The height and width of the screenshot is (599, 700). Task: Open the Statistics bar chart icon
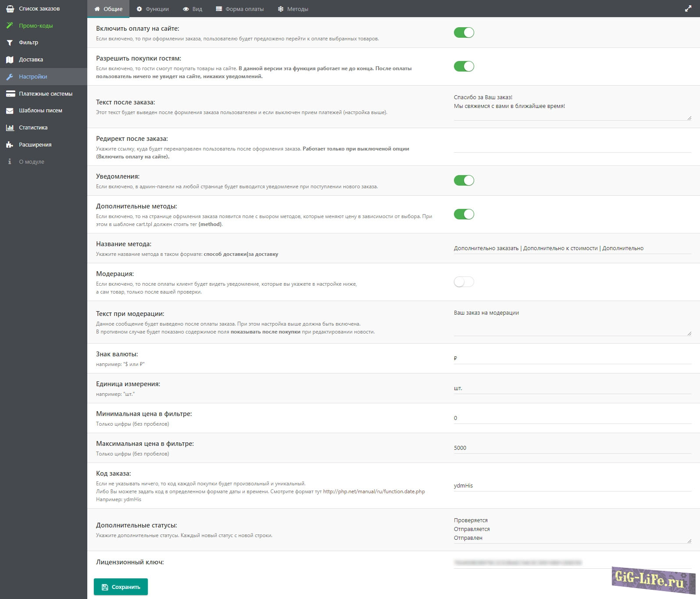[x=10, y=128]
